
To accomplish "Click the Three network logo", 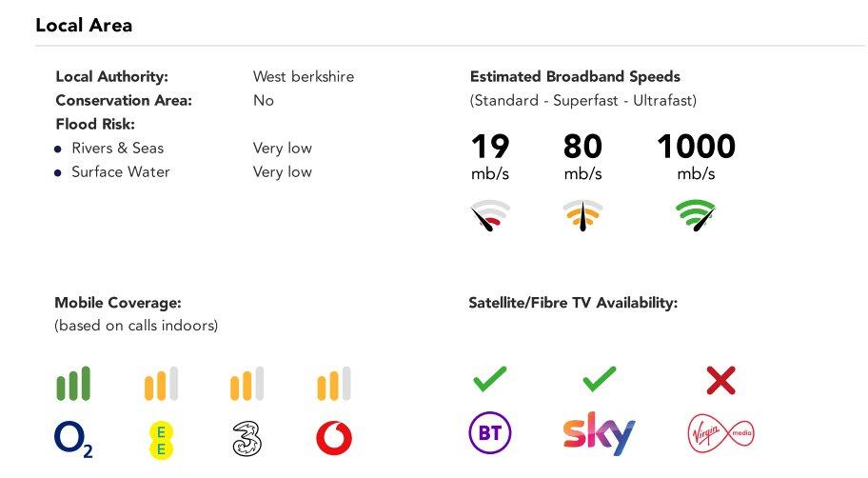I will click(x=247, y=439).
